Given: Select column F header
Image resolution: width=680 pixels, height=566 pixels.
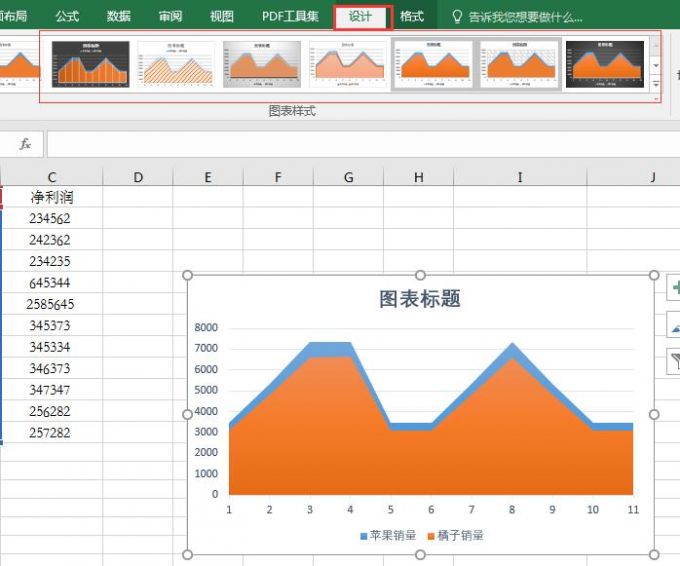Looking at the screenshot, I should (x=278, y=177).
